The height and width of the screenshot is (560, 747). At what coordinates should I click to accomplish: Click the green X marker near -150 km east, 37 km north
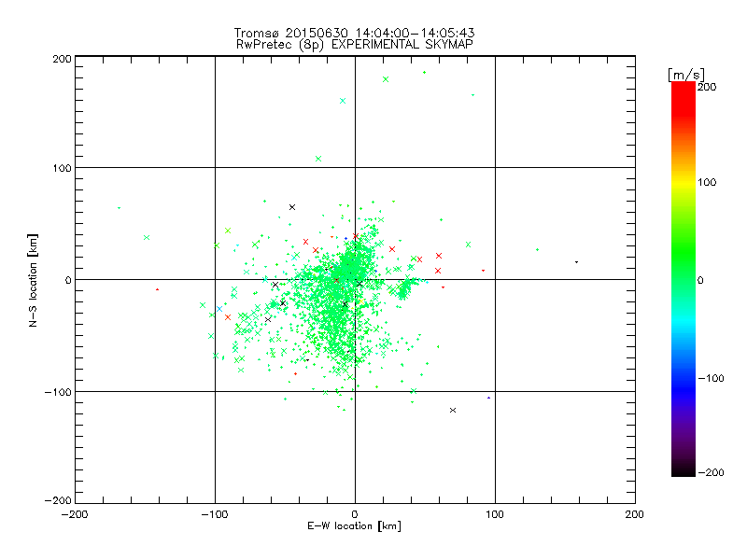(x=147, y=238)
